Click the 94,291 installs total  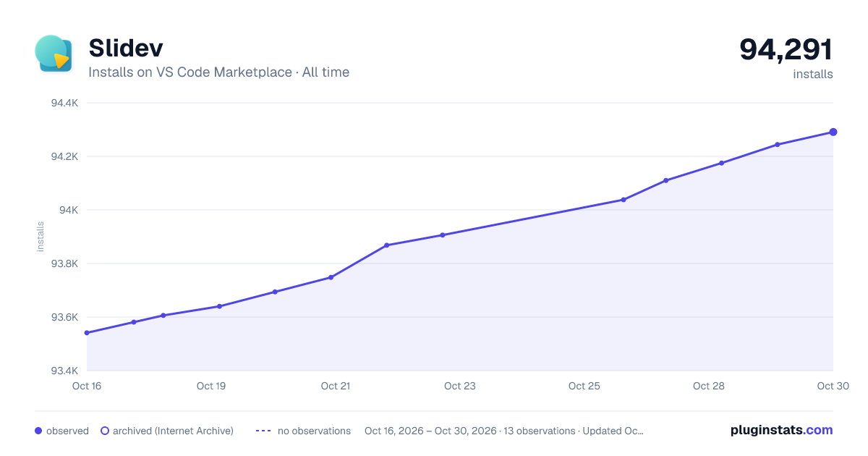[x=786, y=50]
